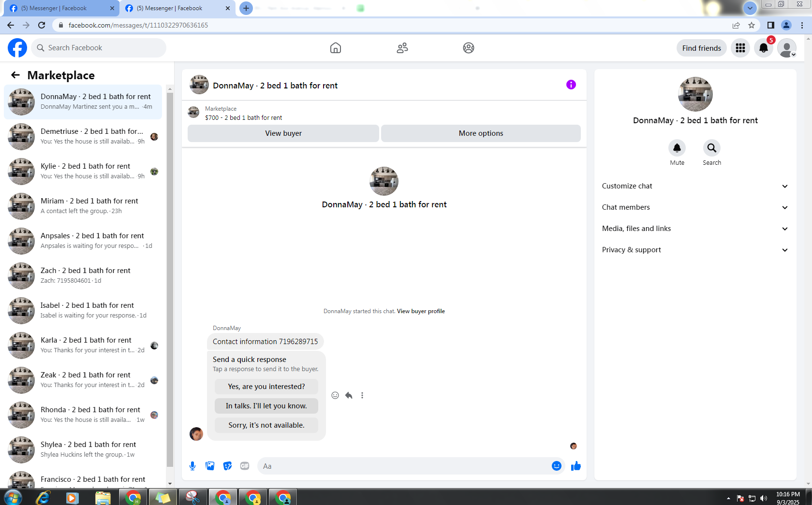Open the Friends icon in top navigation
The image size is (812, 505).
(x=402, y=48)
